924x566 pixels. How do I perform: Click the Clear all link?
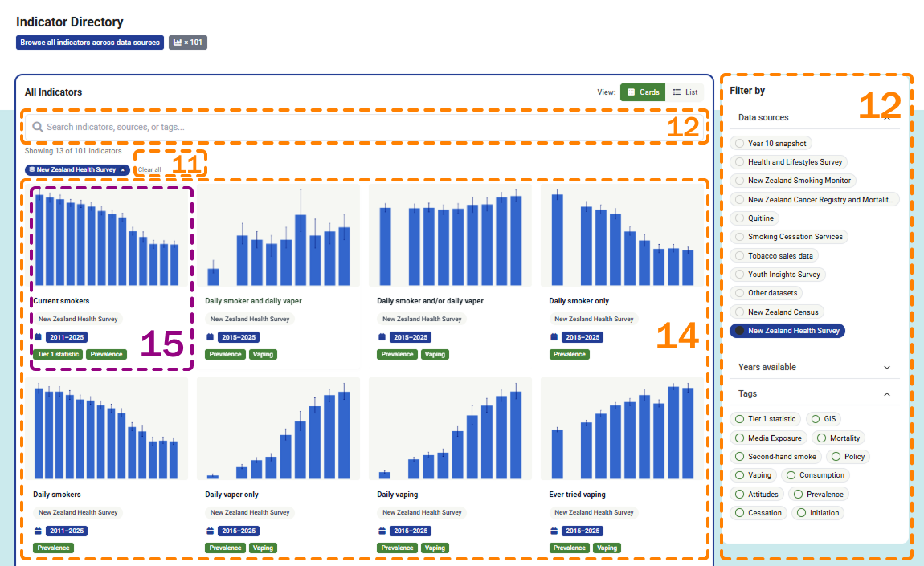149,170
